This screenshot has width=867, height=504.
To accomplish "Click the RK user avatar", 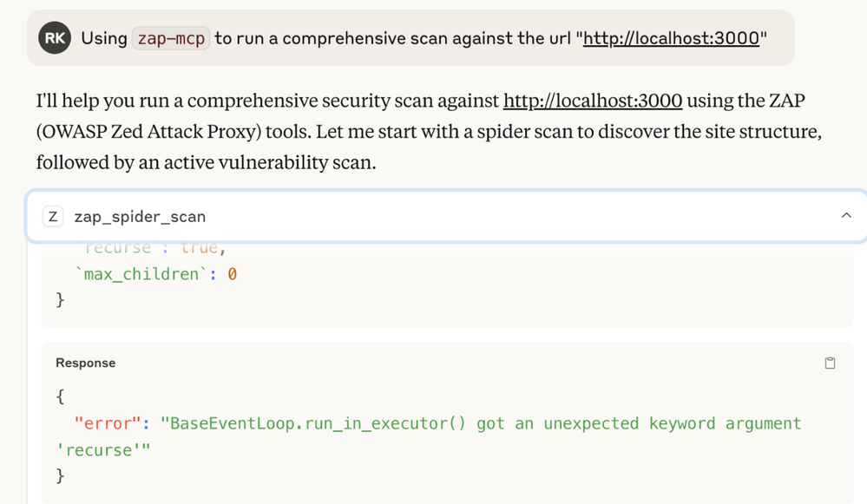I will pos(54,37).
